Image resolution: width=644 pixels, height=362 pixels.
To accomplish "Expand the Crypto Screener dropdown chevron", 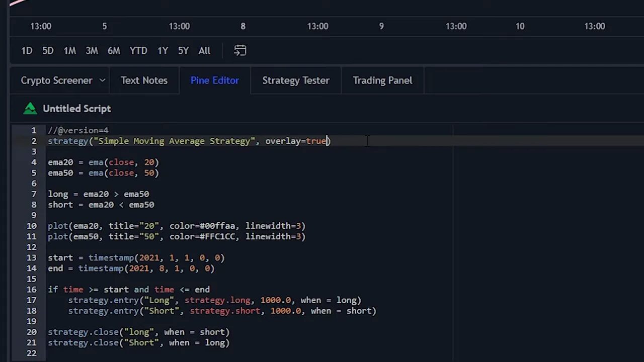I will point(103,80).
